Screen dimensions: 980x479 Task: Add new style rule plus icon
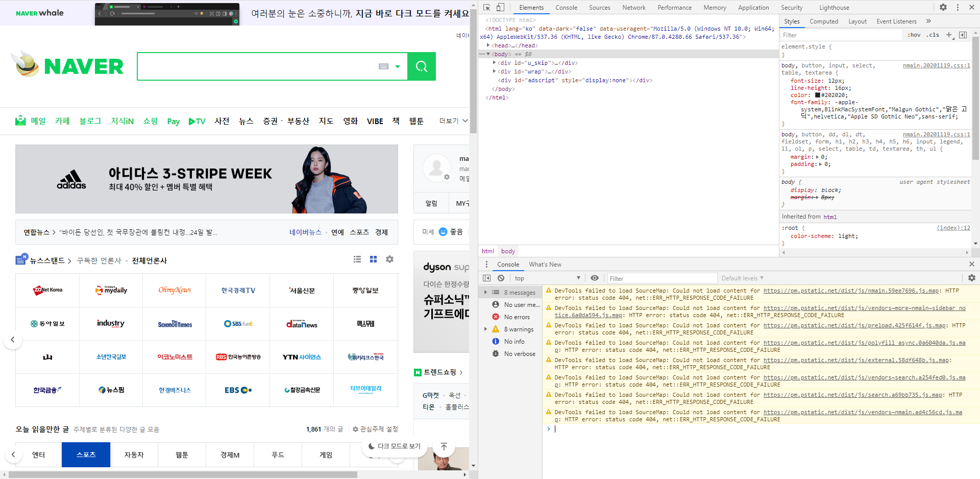(949, 35)
